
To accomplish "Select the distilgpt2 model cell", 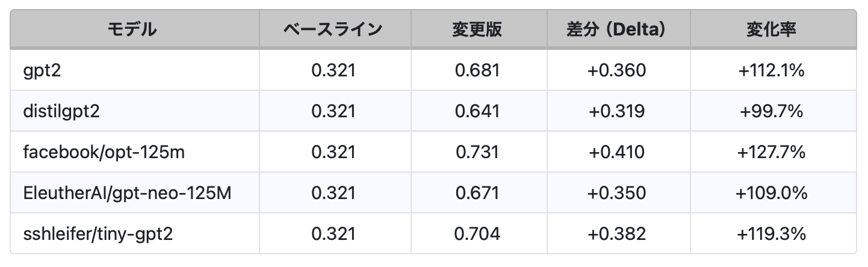I will [62, 111].
